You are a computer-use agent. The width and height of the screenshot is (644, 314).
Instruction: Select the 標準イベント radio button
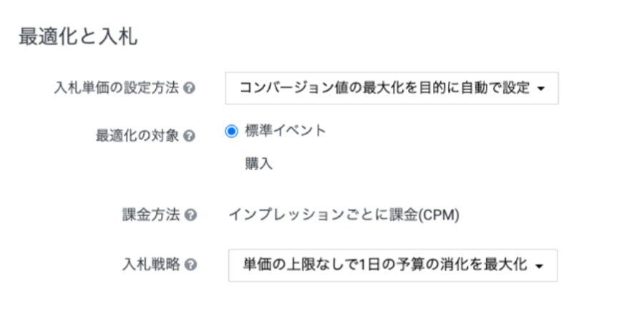231,131
